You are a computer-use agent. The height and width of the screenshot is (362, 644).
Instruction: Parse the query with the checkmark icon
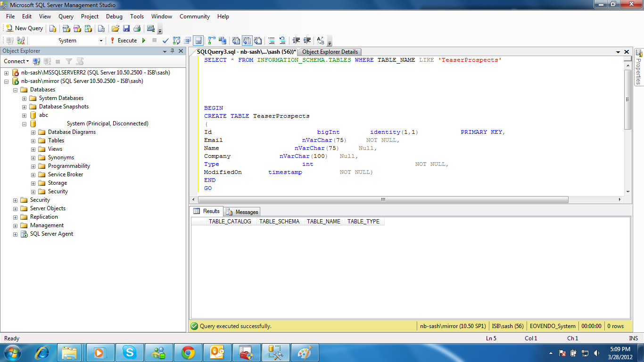point(165,41)
